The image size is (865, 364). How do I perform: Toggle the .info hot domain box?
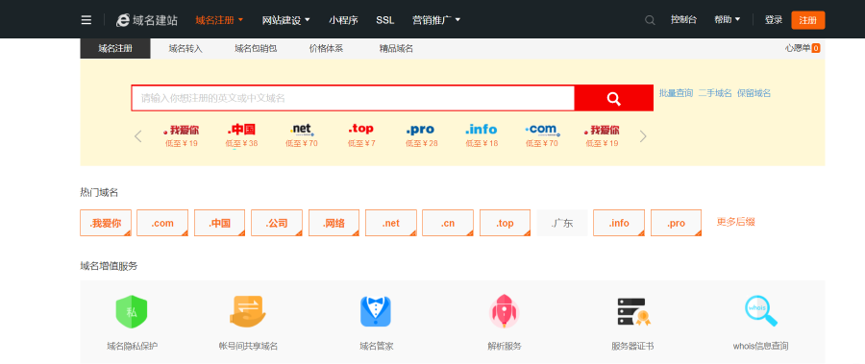click(x=619, y=223)
